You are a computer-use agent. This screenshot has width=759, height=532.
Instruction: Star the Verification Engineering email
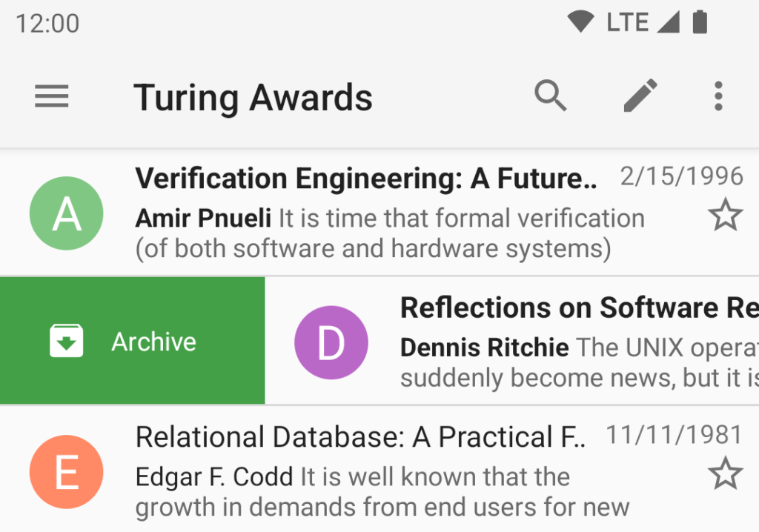725,216
